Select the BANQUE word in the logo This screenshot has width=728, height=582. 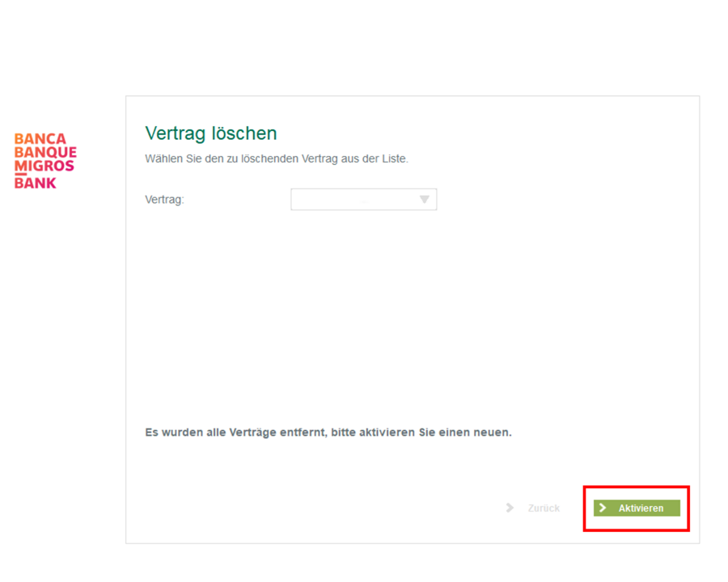45,152
